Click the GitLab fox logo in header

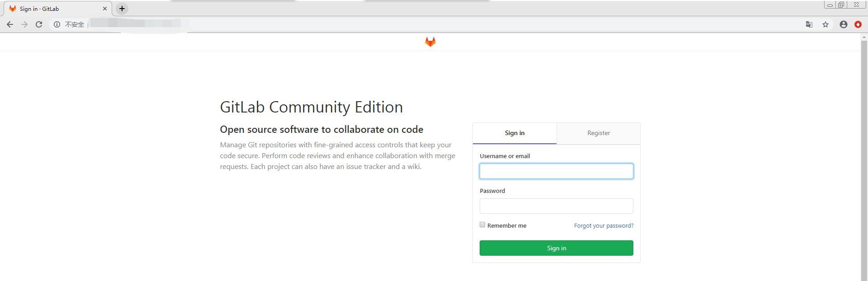click(x=430, y=42)
